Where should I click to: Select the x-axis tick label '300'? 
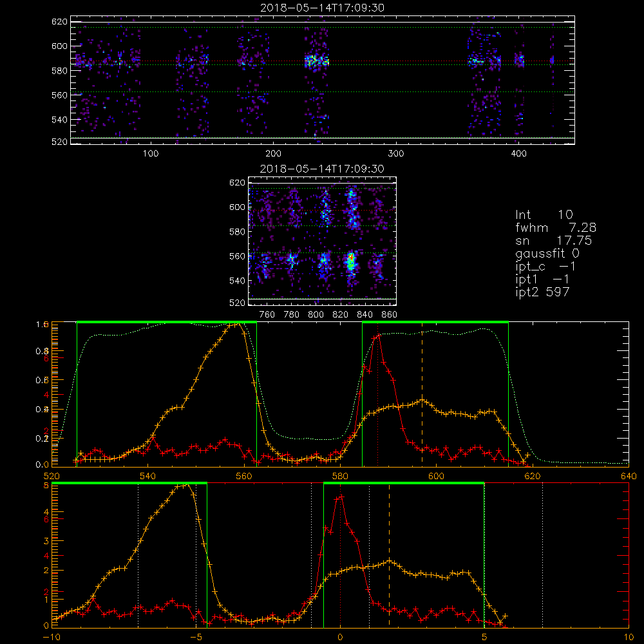(x=396, y=154)
